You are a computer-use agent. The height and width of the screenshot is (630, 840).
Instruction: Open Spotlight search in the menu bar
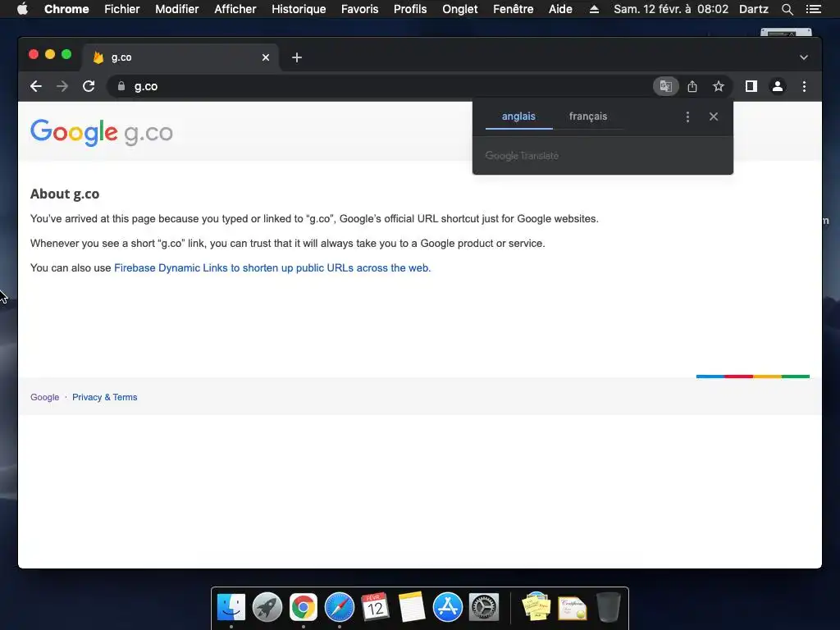(787, 9)
